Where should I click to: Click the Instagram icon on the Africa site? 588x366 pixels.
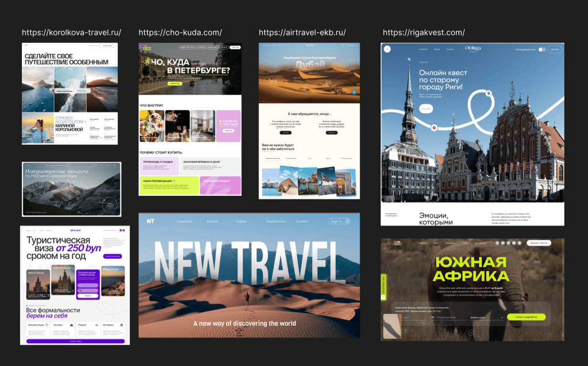[x=497, y=243]
